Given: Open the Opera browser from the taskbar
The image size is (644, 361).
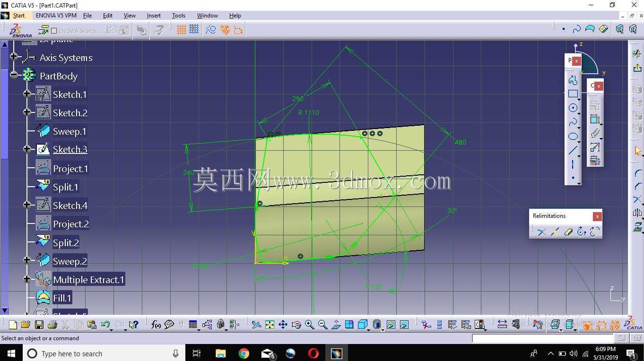Looking at the screenshot, I should pyautogui.click(x=313, y=353).
